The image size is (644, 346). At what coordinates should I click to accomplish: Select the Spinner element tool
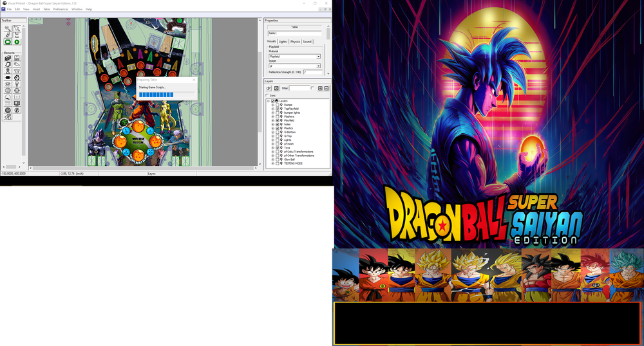click(7, 77)
